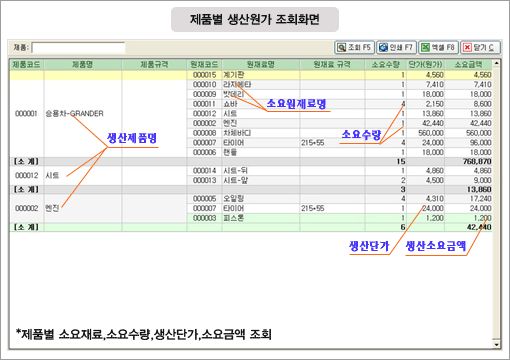Screen dimensions: 510x360
Task: Select material code 000014 cell
Action: (205, 171)
